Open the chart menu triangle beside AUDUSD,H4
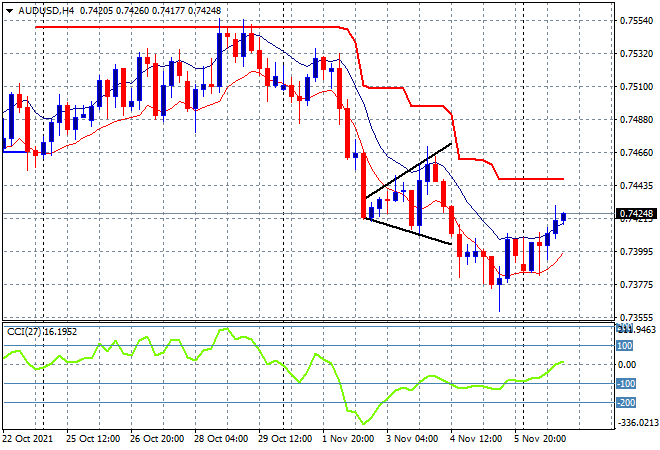 pos(9,11)
